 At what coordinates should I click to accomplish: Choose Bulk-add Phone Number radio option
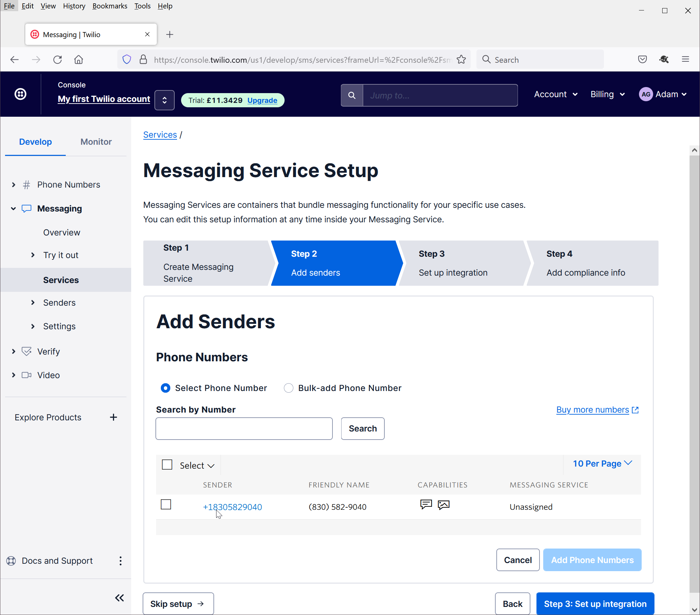click(x=288, y=388)
